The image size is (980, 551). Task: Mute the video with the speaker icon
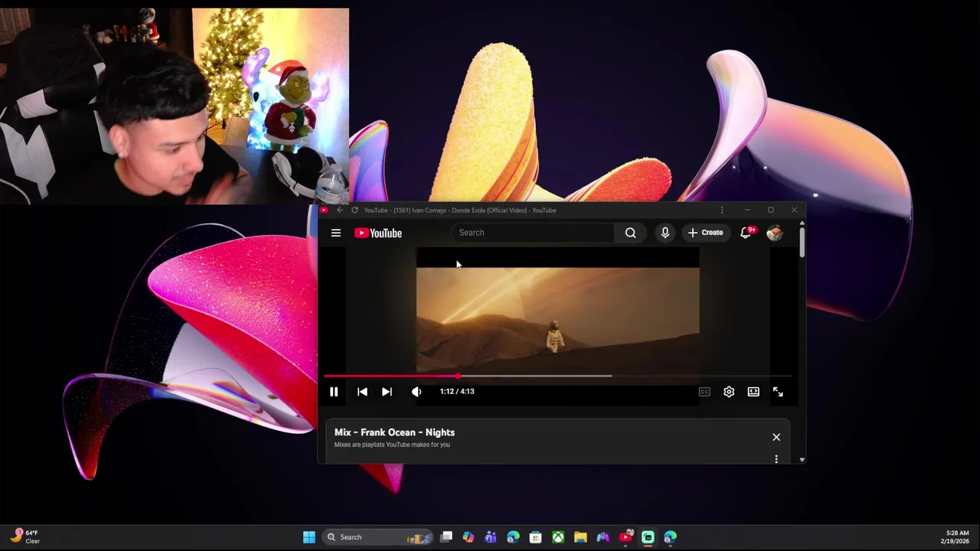416,392
